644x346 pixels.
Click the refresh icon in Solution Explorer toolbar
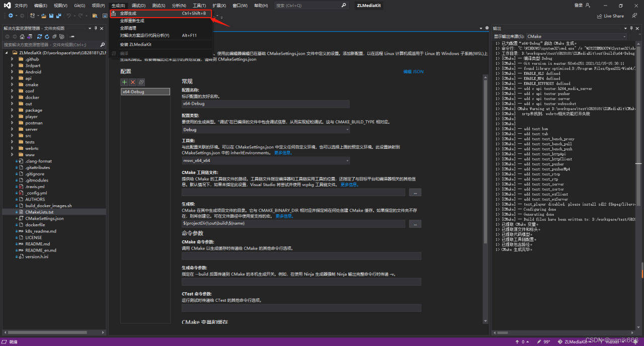47,36
